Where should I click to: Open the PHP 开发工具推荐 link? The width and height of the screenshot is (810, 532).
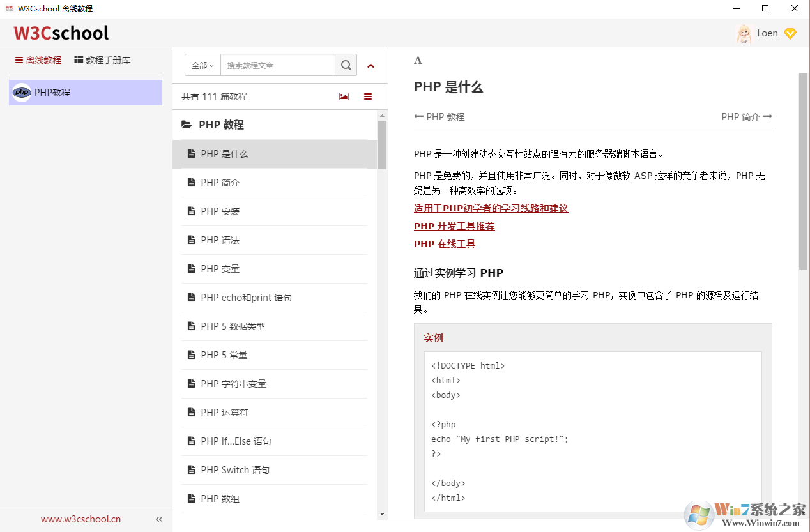(x=454, y=225)
